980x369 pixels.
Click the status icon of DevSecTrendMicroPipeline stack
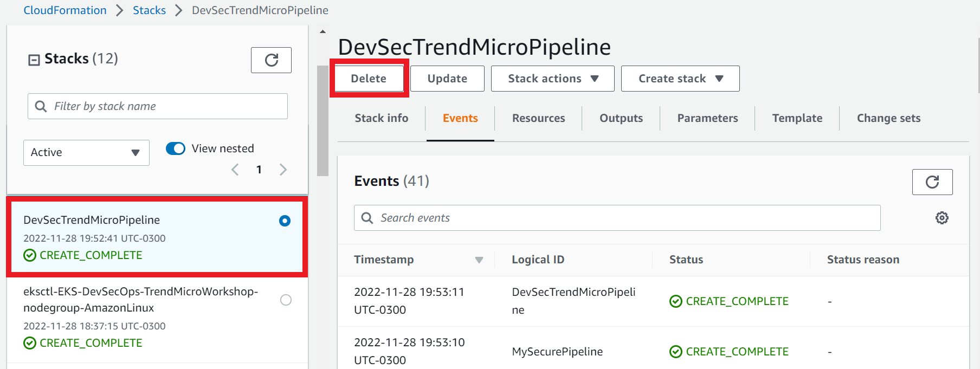pyautogui.click(x=30, y=255)
